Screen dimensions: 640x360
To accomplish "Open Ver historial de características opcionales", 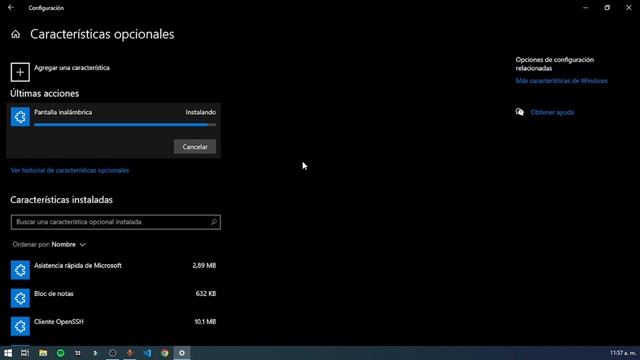I will point(70,170).
